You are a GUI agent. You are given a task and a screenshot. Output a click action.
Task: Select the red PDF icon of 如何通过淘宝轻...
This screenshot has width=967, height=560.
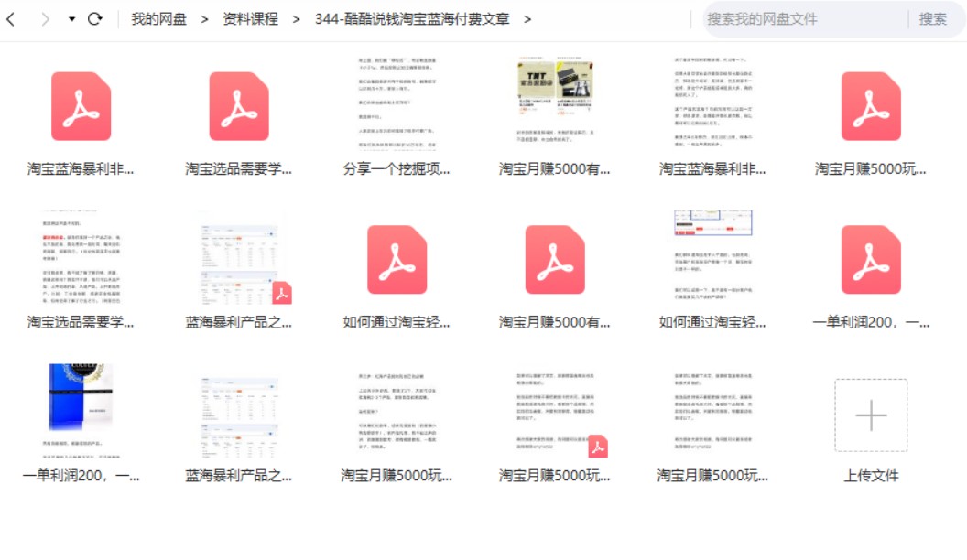[x=397, y=259]
